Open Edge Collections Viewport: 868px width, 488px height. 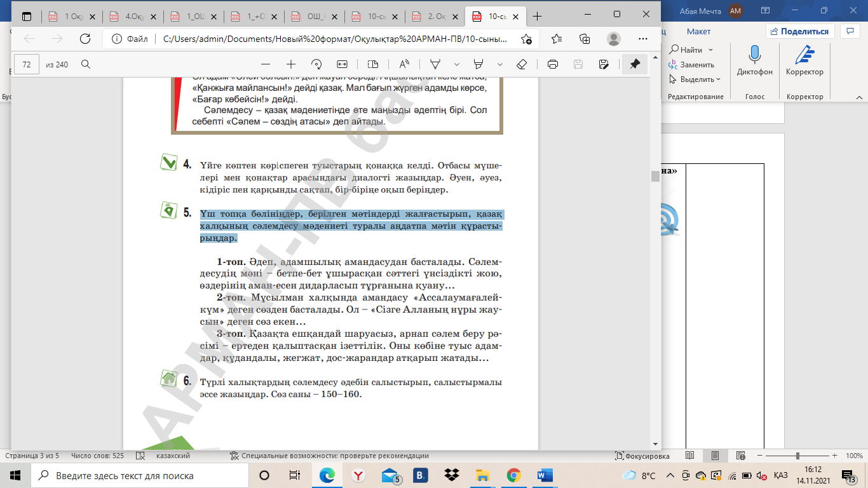tap(585, 39)
